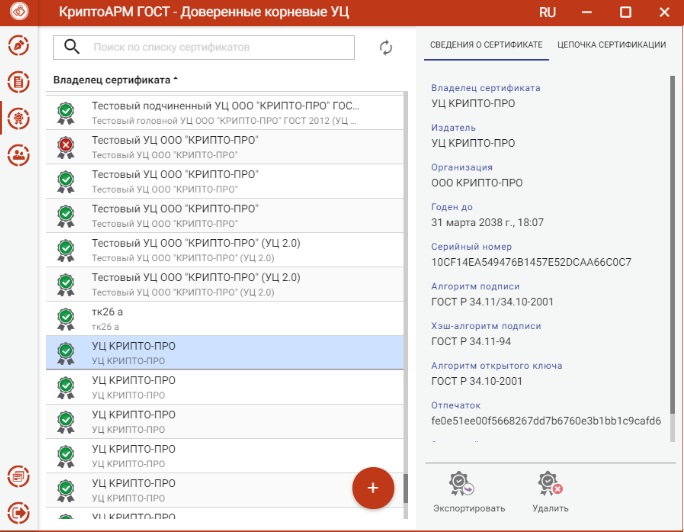The width and height of the screenshot is (684, 532).
Task: Open the certificates section in sidebar
Action: tap(18, 118)
